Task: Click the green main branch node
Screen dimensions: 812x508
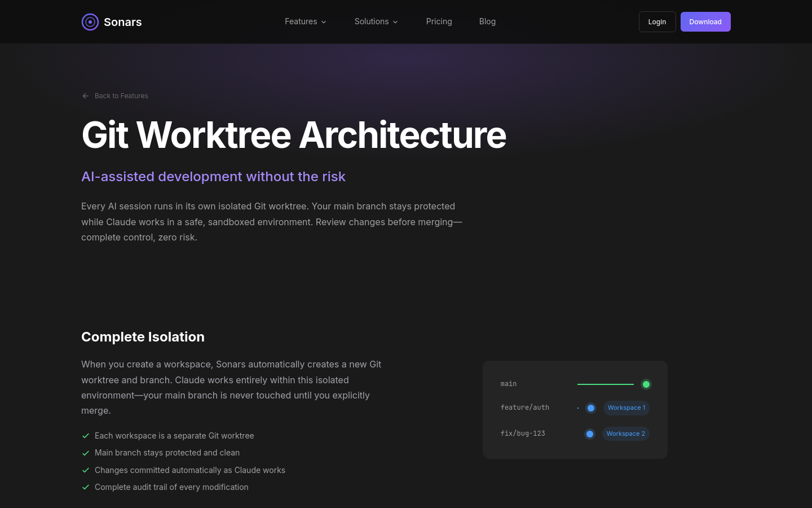Action: pyautogui.click(x=646, y=384)
